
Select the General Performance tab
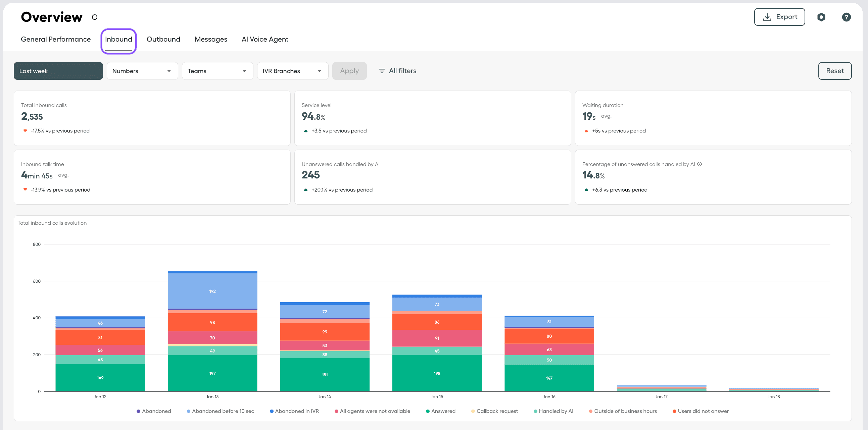(56, 39)
